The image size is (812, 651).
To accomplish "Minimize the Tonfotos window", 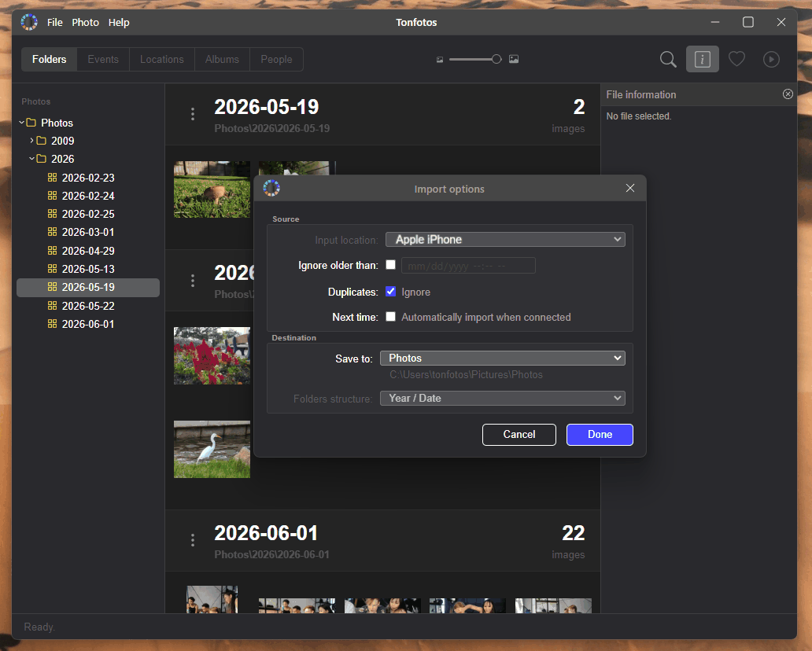I will tap(715, 22).
